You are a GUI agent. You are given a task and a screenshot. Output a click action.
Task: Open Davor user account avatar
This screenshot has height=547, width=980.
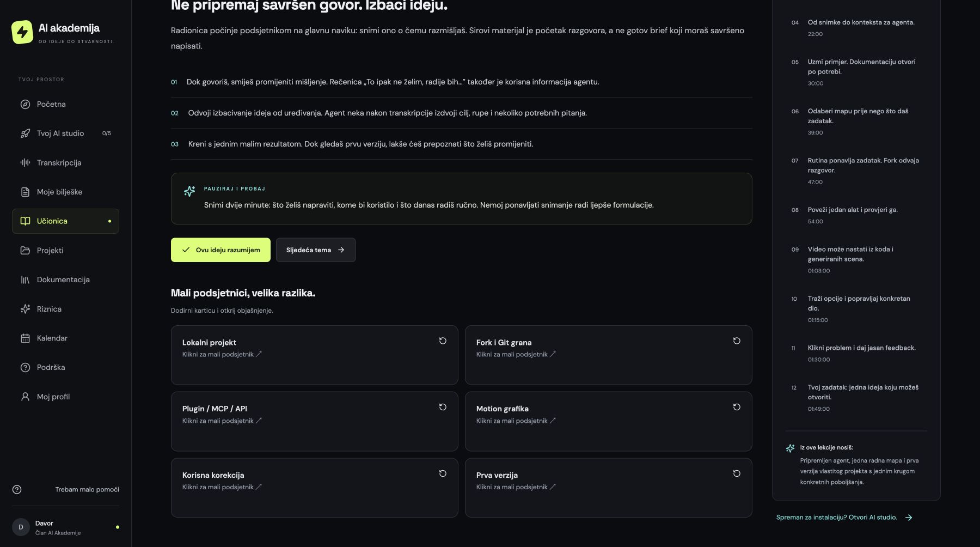(21, 527)
